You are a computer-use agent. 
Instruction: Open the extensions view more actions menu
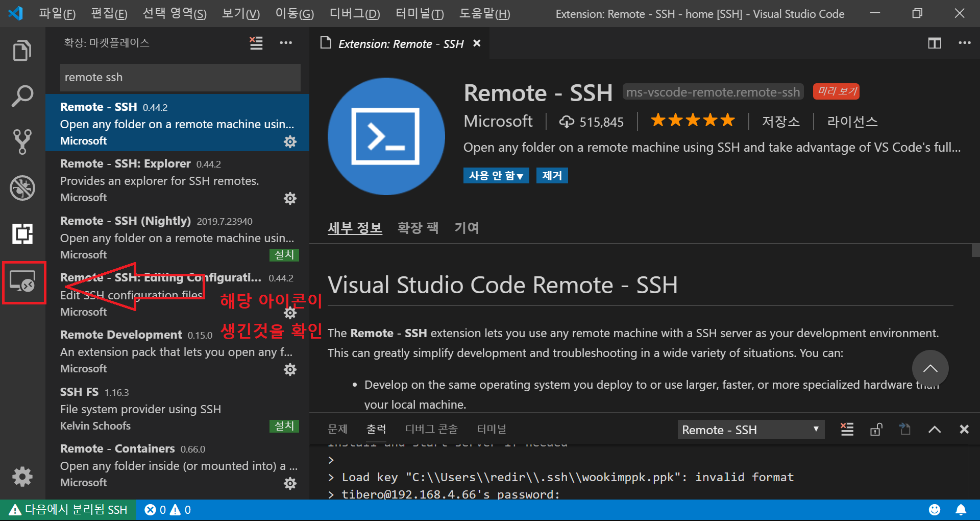click(x=286, y=43)
